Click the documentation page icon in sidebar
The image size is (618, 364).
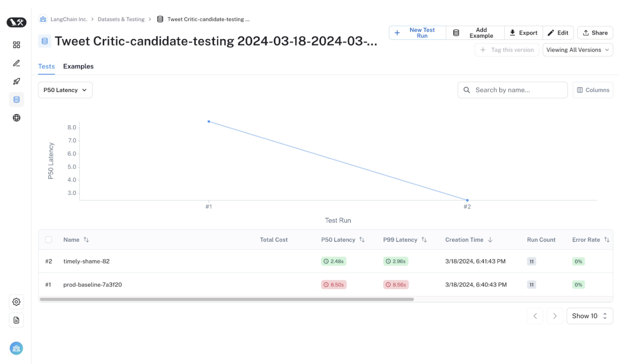pos(17,320)
